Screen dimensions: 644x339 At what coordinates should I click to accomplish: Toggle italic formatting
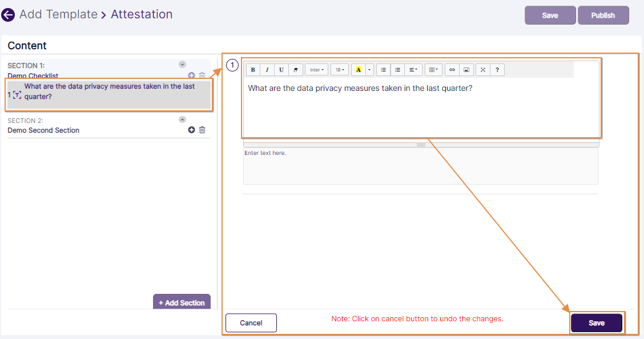point(267,69)
